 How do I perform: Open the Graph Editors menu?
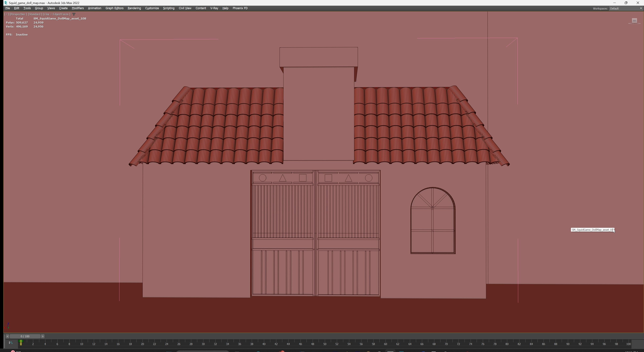click(114, 8)
